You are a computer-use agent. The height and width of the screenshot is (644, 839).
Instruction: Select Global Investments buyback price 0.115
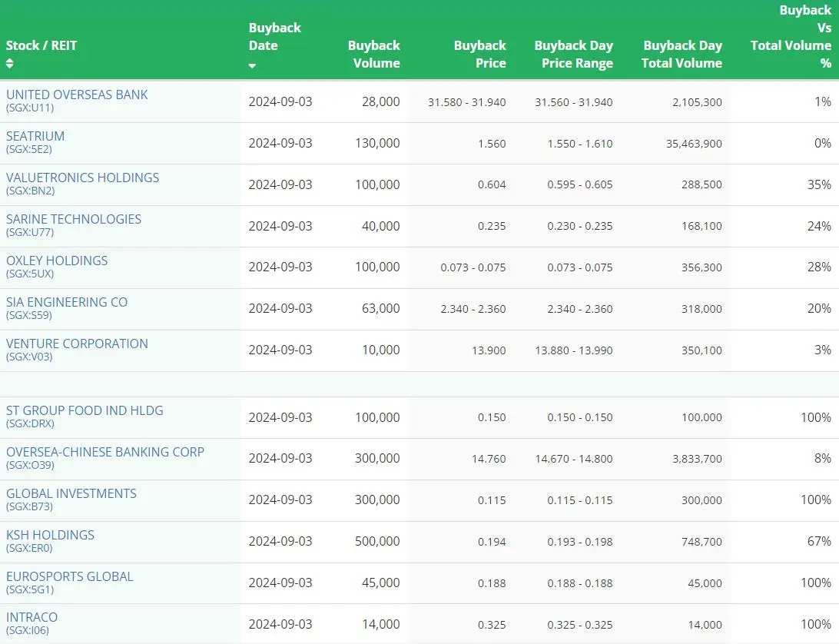pos(492,500)
